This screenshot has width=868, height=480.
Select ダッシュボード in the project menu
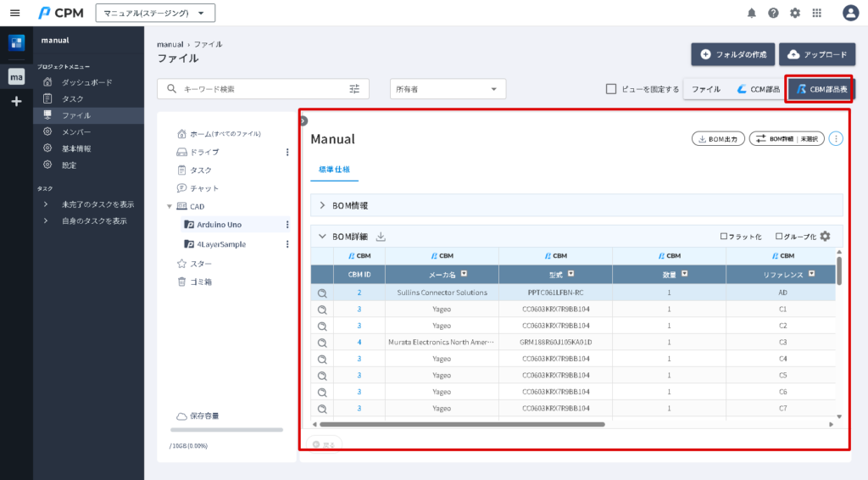(86, 82)
